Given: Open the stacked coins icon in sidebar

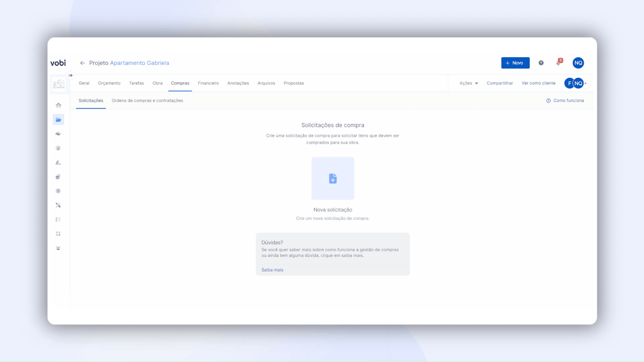Looking at the screenshot, I should click(x=58, y=177).
